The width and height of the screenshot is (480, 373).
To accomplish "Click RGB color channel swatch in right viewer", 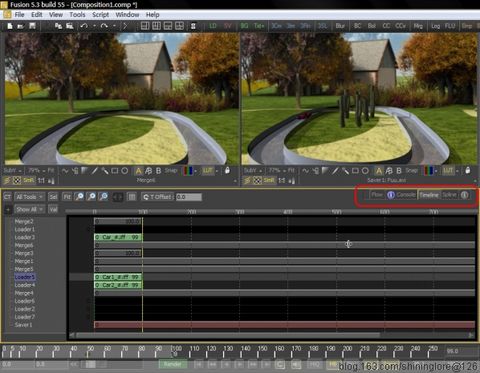I will click(428, 171).
